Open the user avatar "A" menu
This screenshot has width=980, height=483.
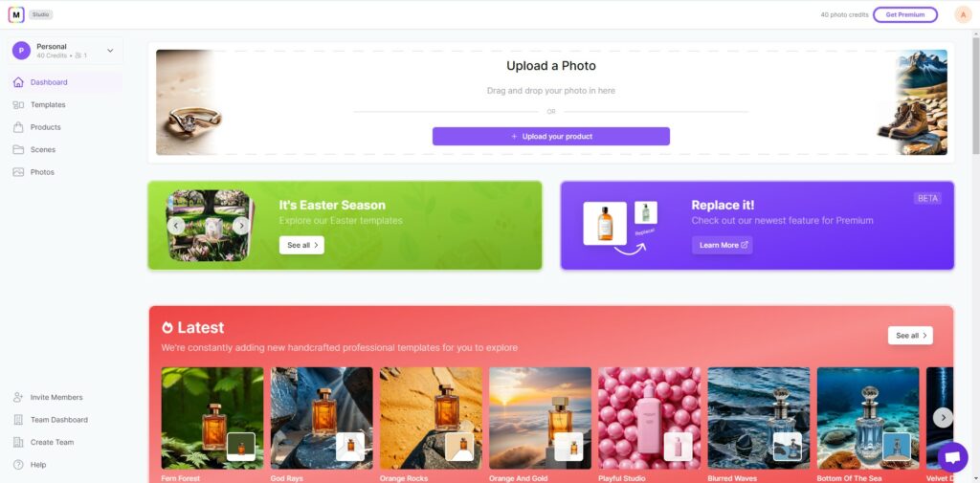tap(963, 14)
